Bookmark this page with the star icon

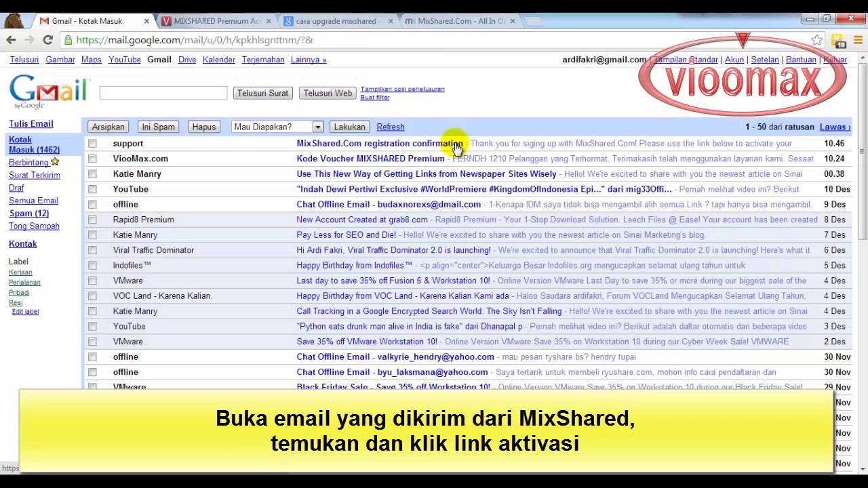click(817, 40)
